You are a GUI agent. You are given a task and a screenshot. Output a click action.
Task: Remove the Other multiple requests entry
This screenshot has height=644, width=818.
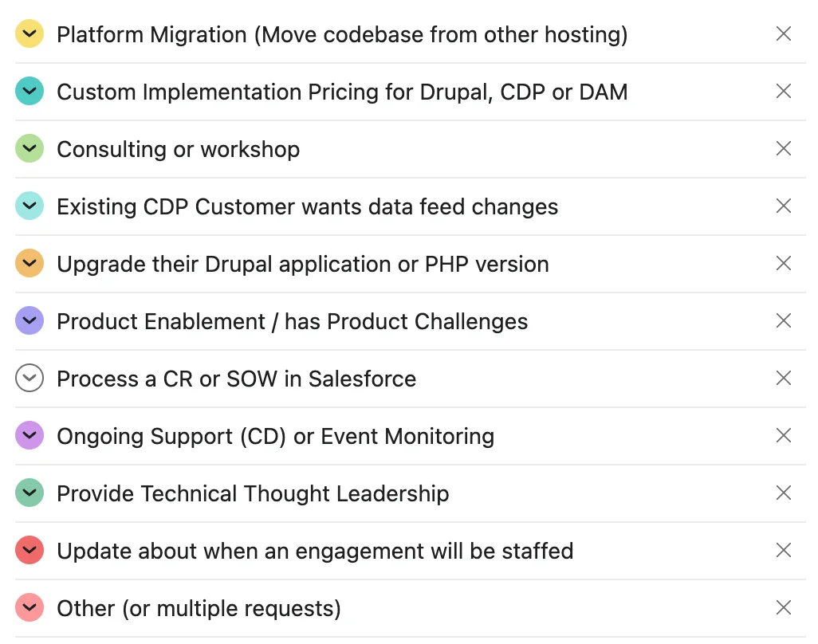784,607
